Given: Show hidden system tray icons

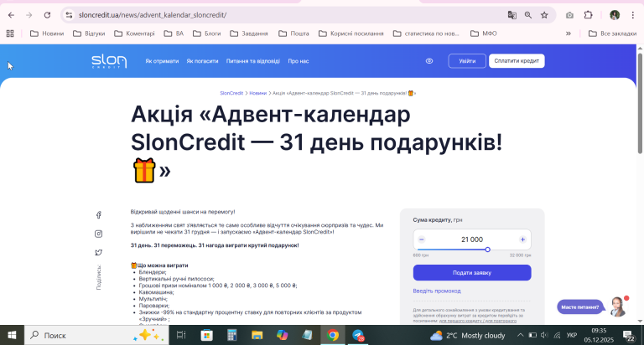Looking at the screenshot, I should point(520,335).
